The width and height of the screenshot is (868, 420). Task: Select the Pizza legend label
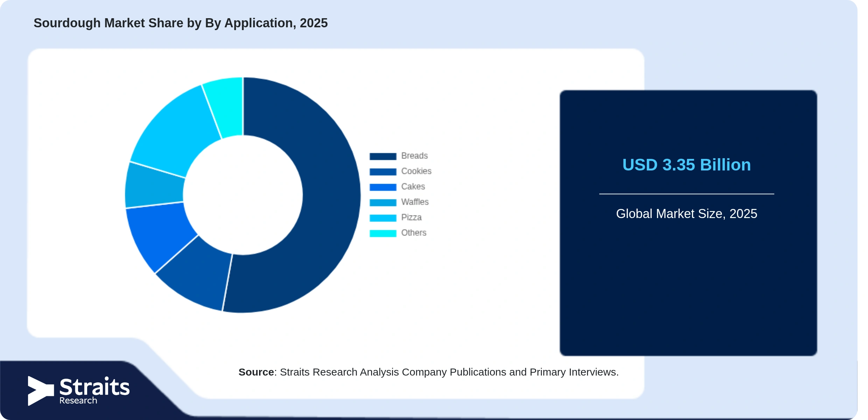pos(411,217)
